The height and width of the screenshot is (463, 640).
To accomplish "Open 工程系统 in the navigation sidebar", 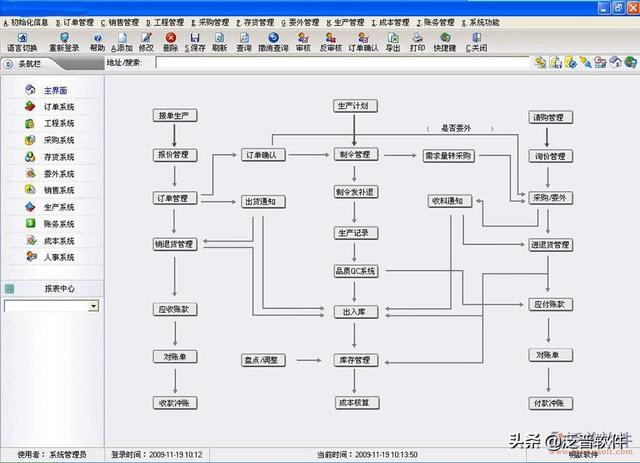I will pos(59,123).
